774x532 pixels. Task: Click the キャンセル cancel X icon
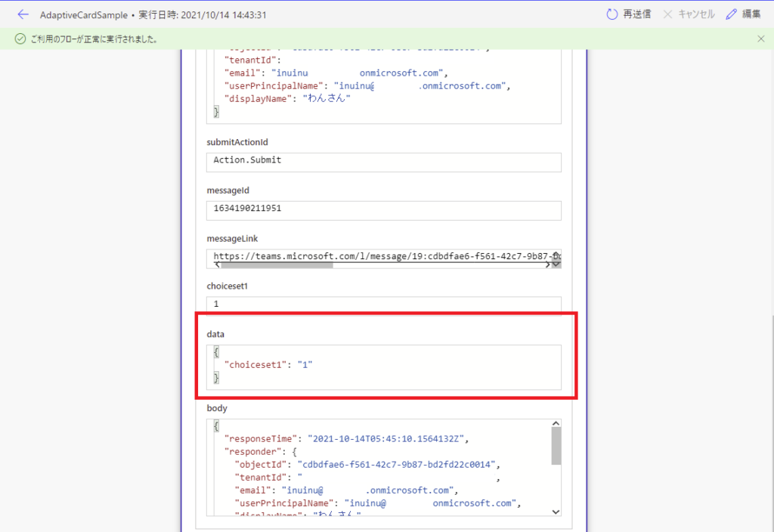tap(667, 14)
